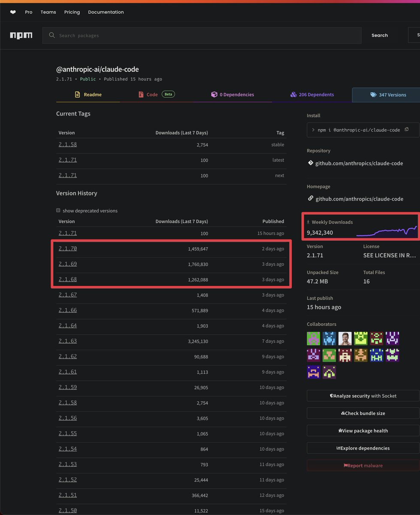
Task: Open next tag version 2.1.71 link
Action: (68, 176)
